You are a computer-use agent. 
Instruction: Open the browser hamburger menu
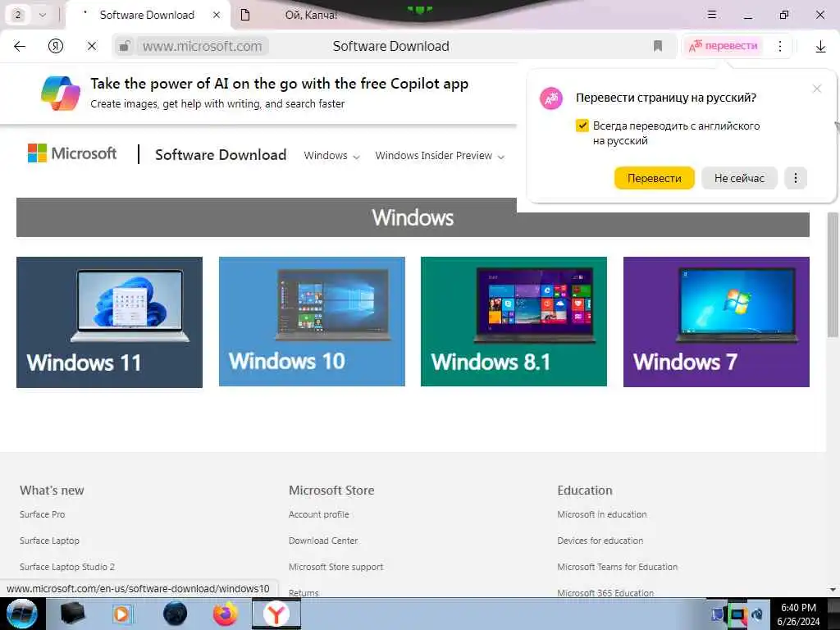711,15
